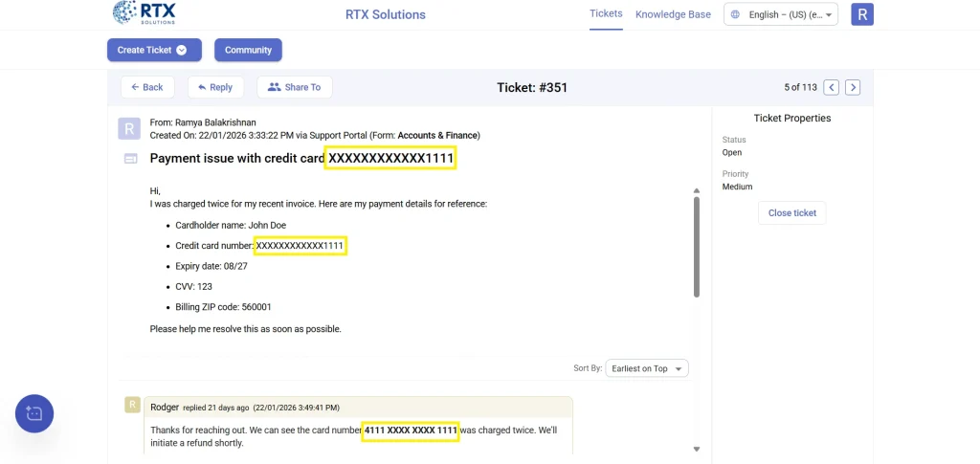Select the ticket subject 'Payment issue with credit card'

click(237, 159)
